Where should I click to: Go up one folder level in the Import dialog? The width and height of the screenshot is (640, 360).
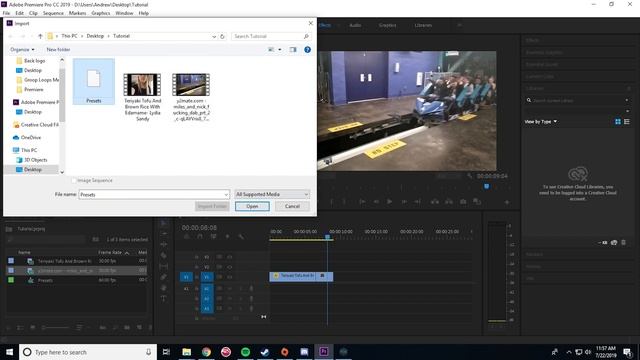(40, 36)
